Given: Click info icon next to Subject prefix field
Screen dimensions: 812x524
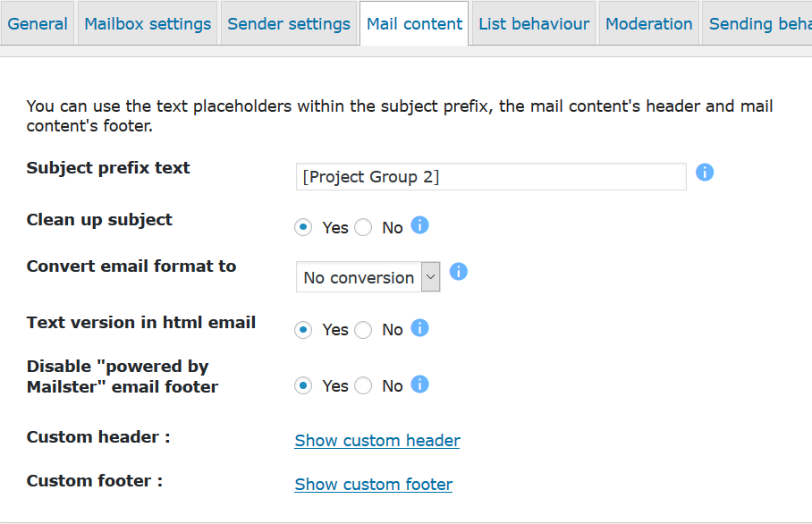Looking at the screenshot, I should click(705, 173).
